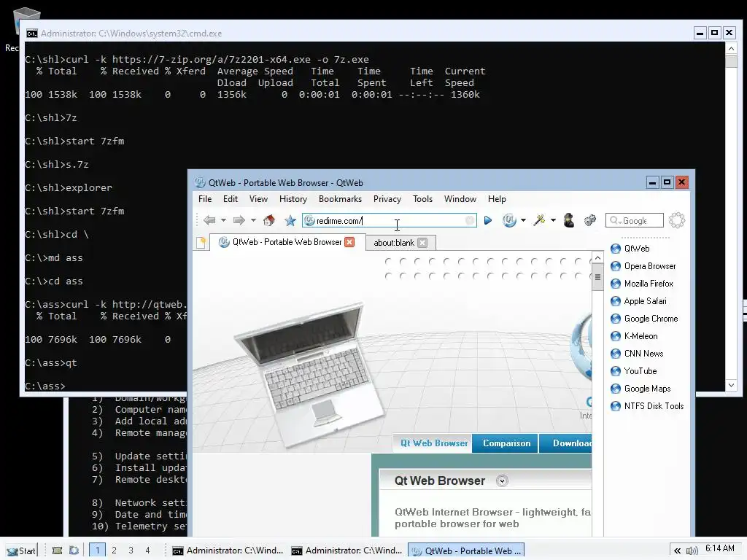This screenshot has width=747, height=560.
Task: Click the QtWeb title bar logo icon
Action: pyautogui.click(x=200, y=182)
